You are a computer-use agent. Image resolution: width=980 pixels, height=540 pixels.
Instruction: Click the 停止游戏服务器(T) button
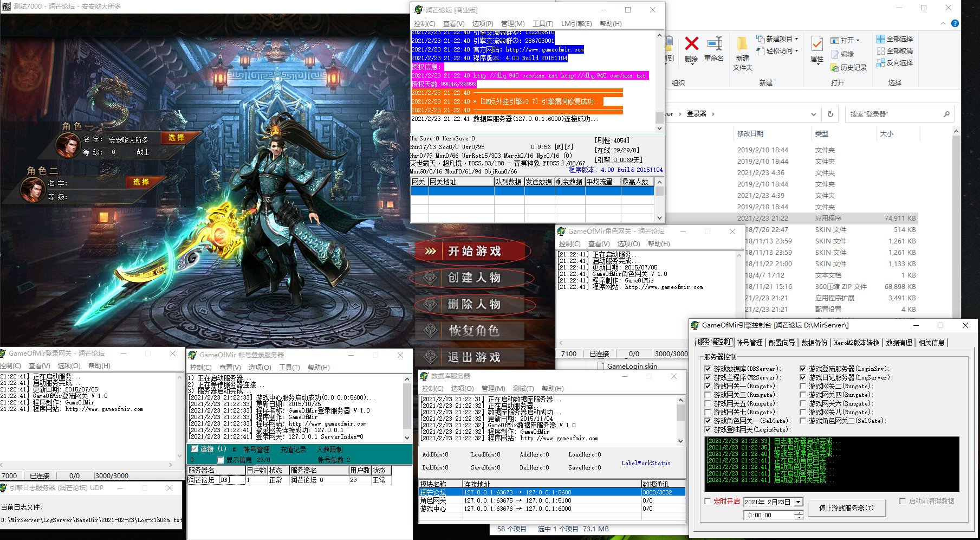[x=846, y=509]
